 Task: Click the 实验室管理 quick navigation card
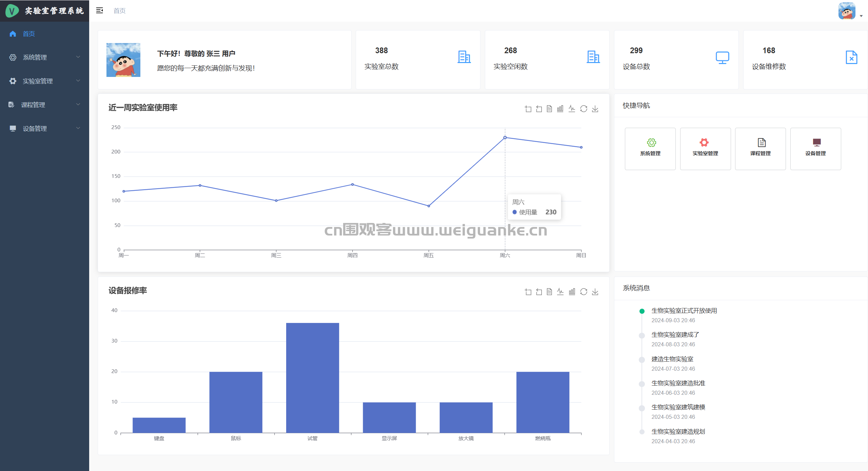[x=705, y=148]
